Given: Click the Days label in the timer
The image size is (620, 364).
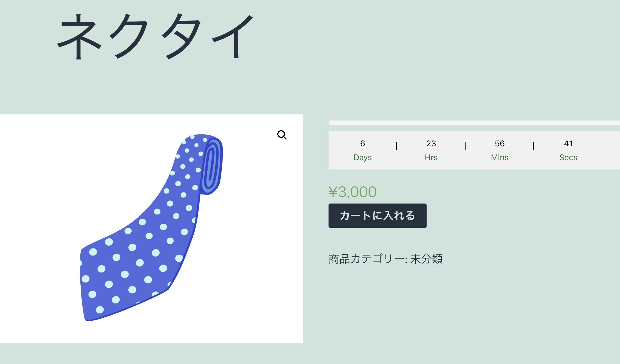Looking at the screenshot, I should tap(363, 157).
